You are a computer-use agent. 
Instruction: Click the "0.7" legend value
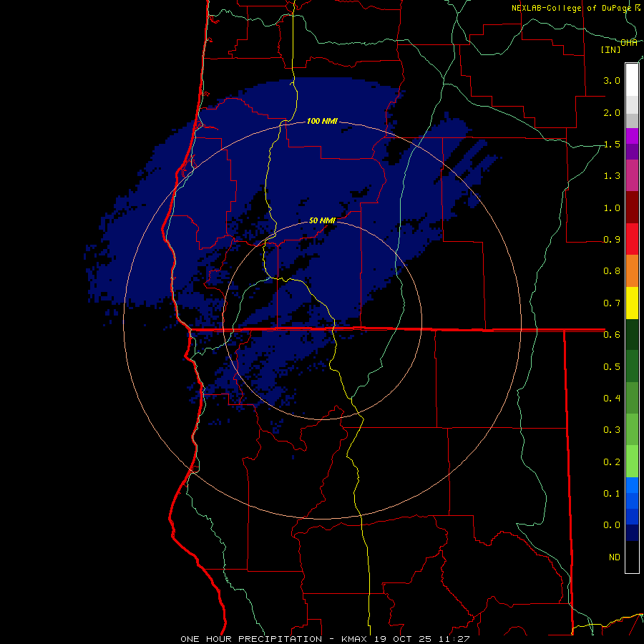pos(612,303)
